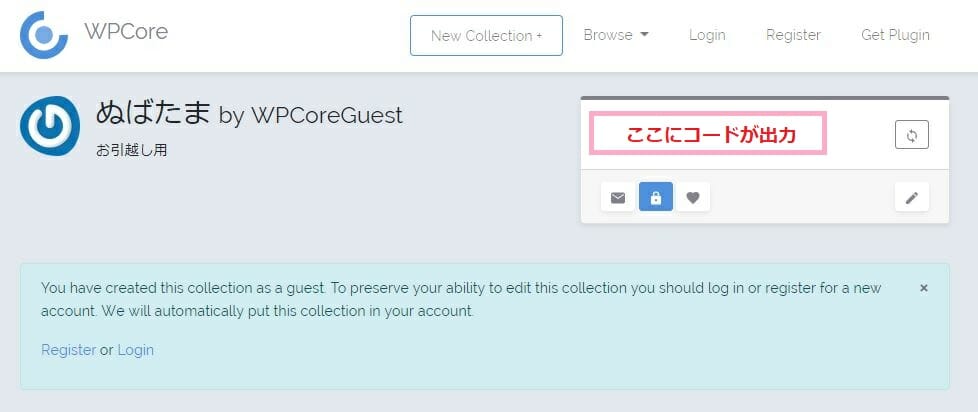Click the collection power avatar icon
The height and width of the screenshot is (412, 978).
[x=50, y=126]
